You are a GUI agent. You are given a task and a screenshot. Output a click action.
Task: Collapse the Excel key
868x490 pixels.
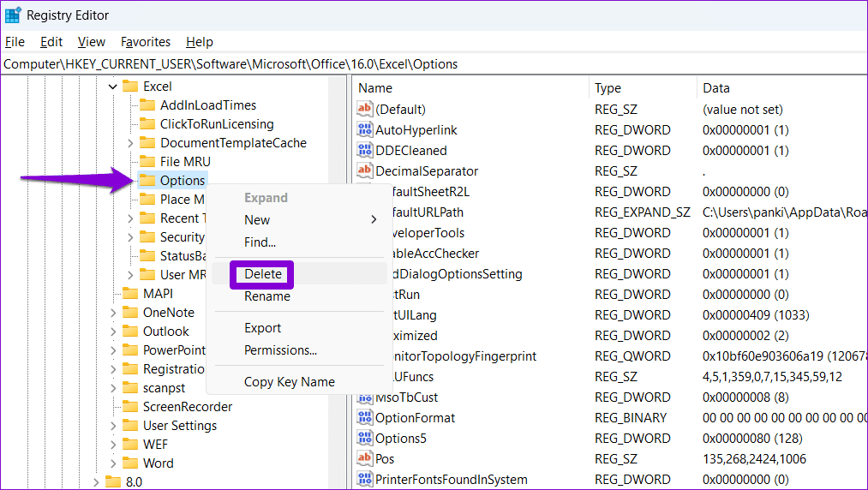pos(112,87)
